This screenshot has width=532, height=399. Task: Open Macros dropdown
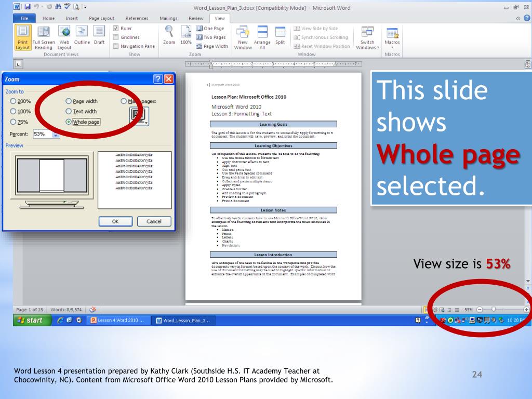(x=392, y=37)
